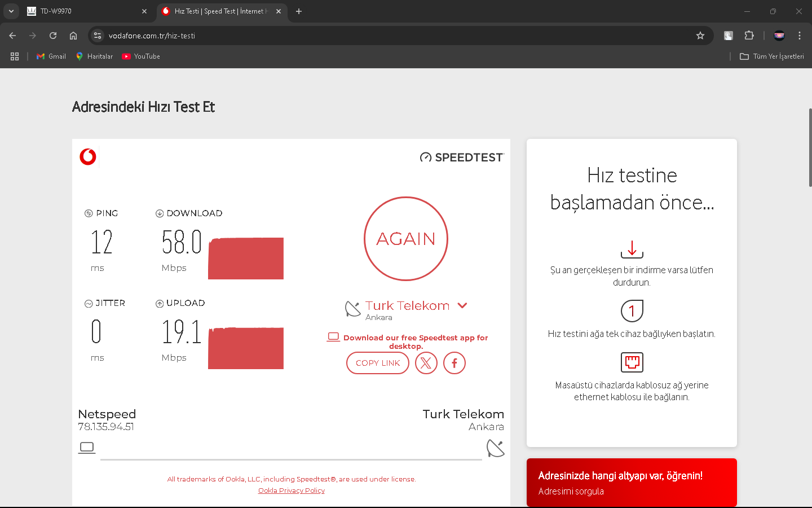Click the laptop icon next to desktop app link
The width and height of the screenshot is (812, 508).
[333, 337]
